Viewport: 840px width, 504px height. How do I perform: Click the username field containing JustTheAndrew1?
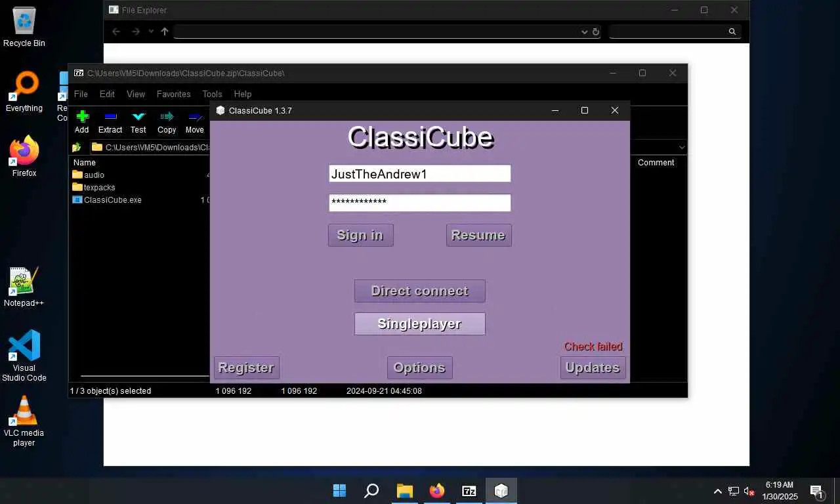419,173
